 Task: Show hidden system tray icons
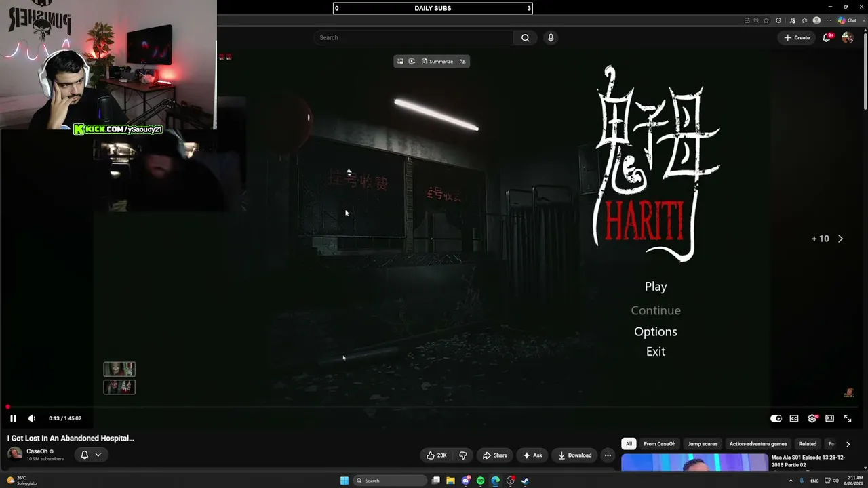tap(791, 481)
